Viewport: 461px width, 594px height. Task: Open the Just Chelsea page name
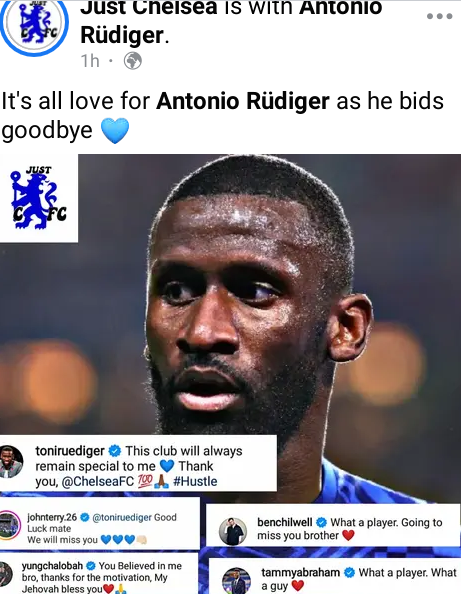(x=149, y=8)
